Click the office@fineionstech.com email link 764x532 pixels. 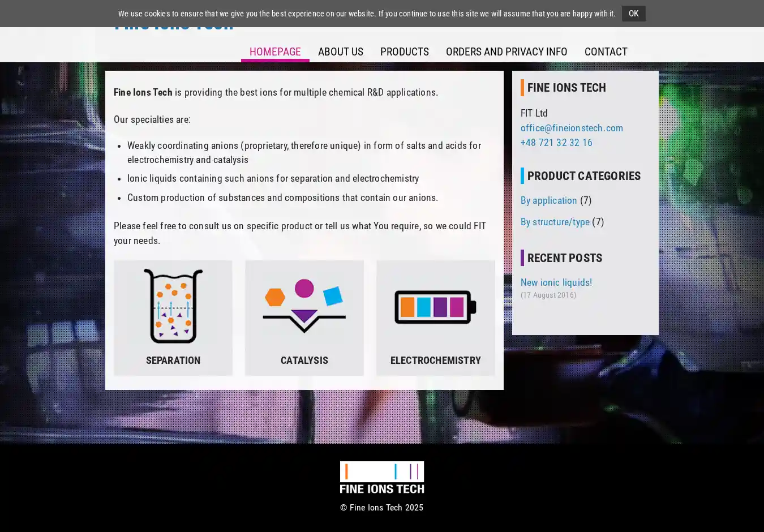tap(572, 128)
